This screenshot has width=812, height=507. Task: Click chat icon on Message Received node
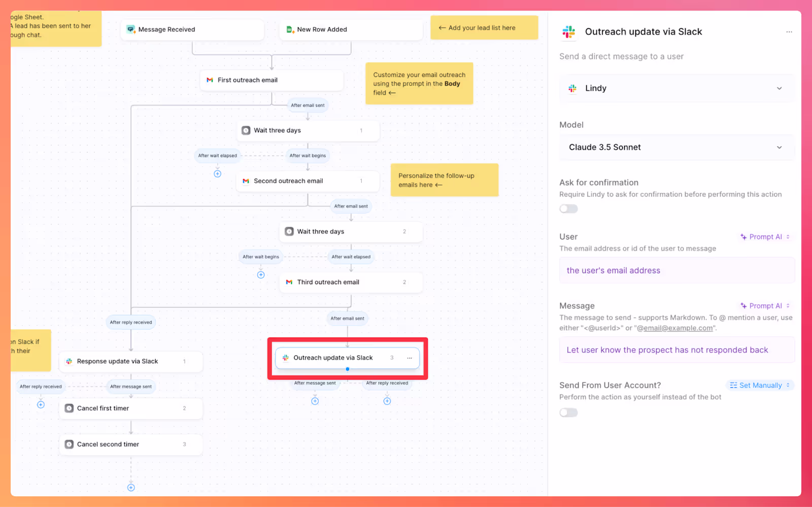point(131,29)
